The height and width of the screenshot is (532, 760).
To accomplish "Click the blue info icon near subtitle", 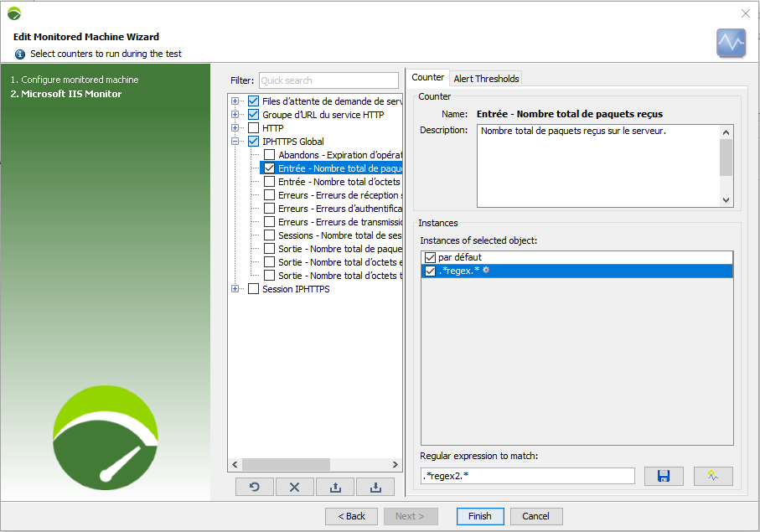I will coord(20,54).
